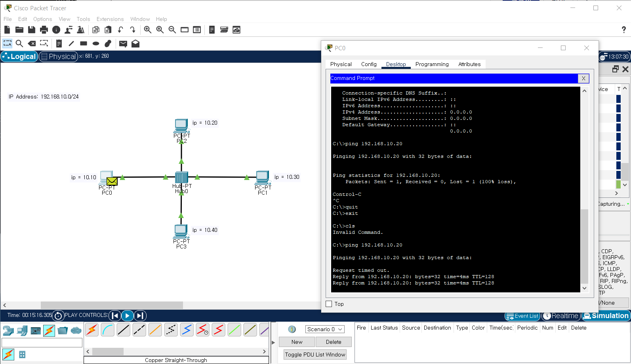Zoom in on the workspace
The height and width of the screenshot is (364, 631).
coord(148,30)
